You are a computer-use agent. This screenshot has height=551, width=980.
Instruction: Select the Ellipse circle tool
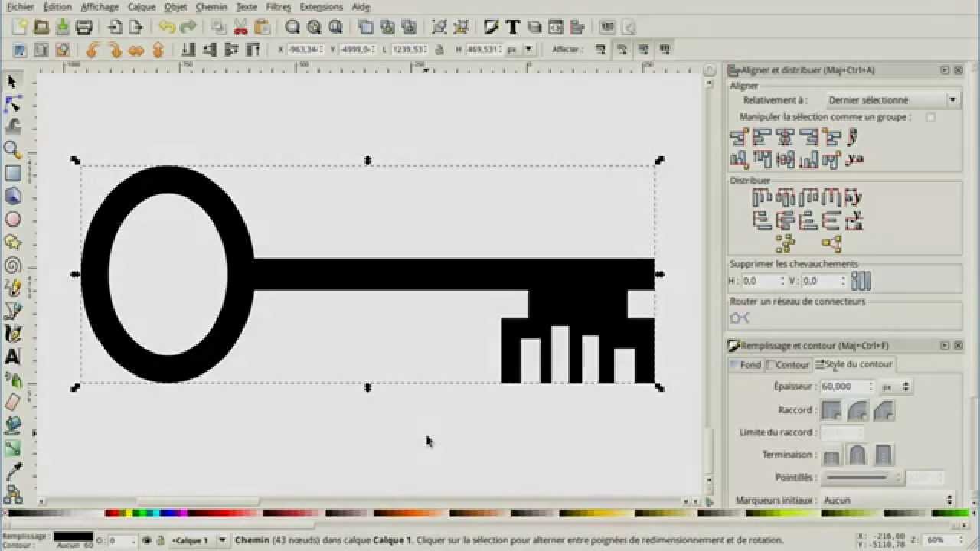pyautogui.click(x=12, y=219)
